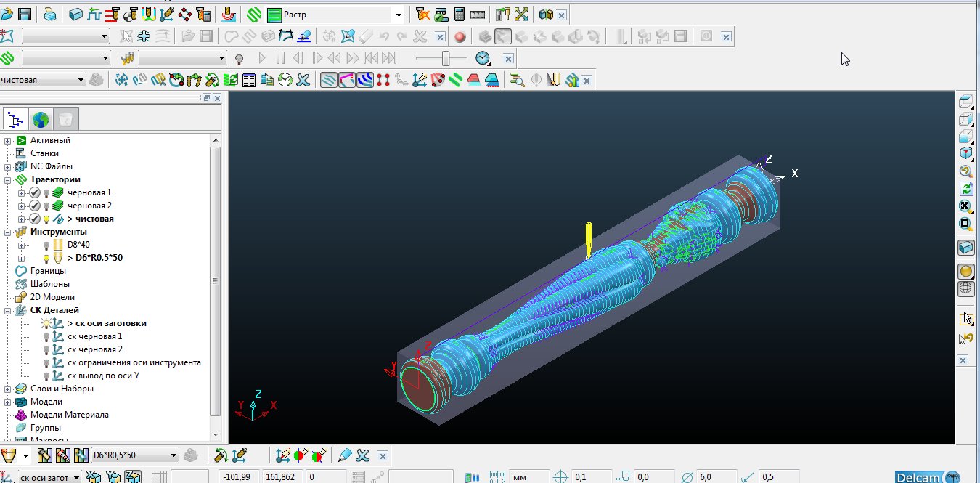Open the Block definition icon
Screen dimensions: 980x483
point(75,14)
